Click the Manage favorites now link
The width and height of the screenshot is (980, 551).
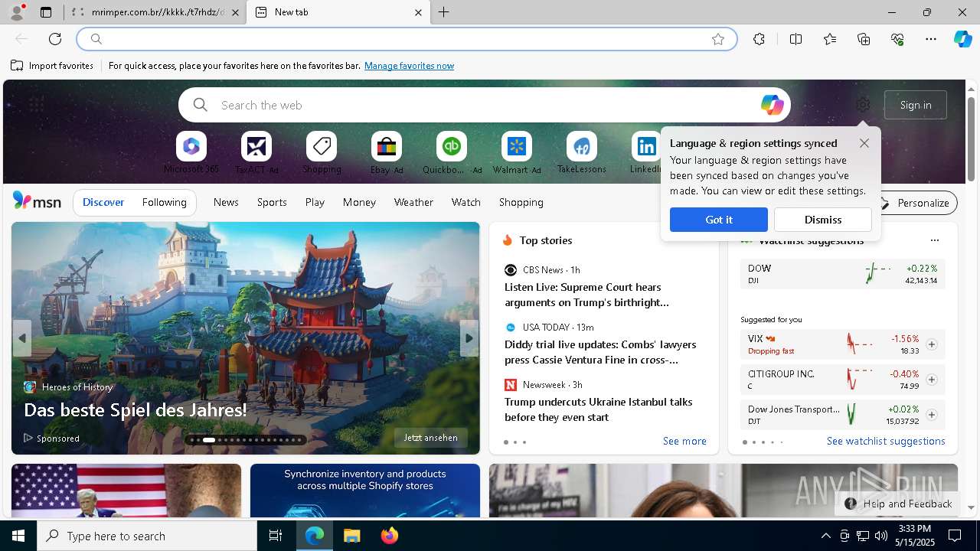point(409,66)
